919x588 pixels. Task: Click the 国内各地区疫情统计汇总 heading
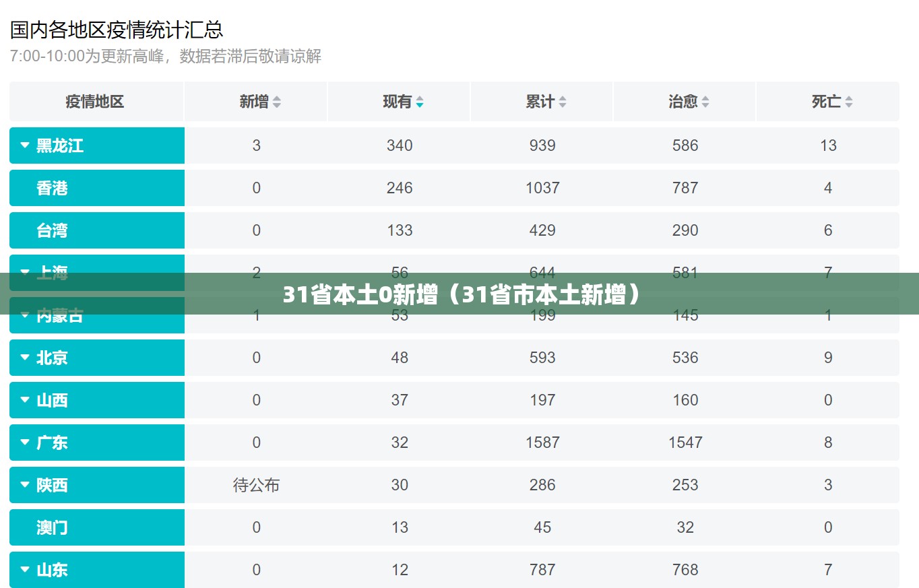117,29
